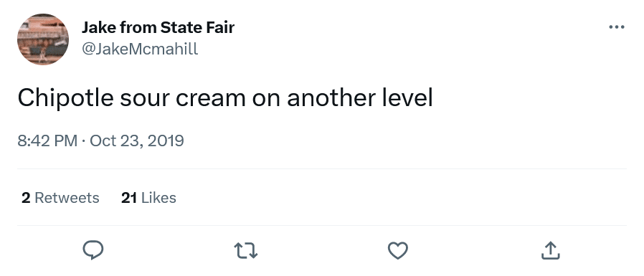Open the 8:42 PM timestamp link
Screen dimensions: 644x276
(x=47, y=141)
